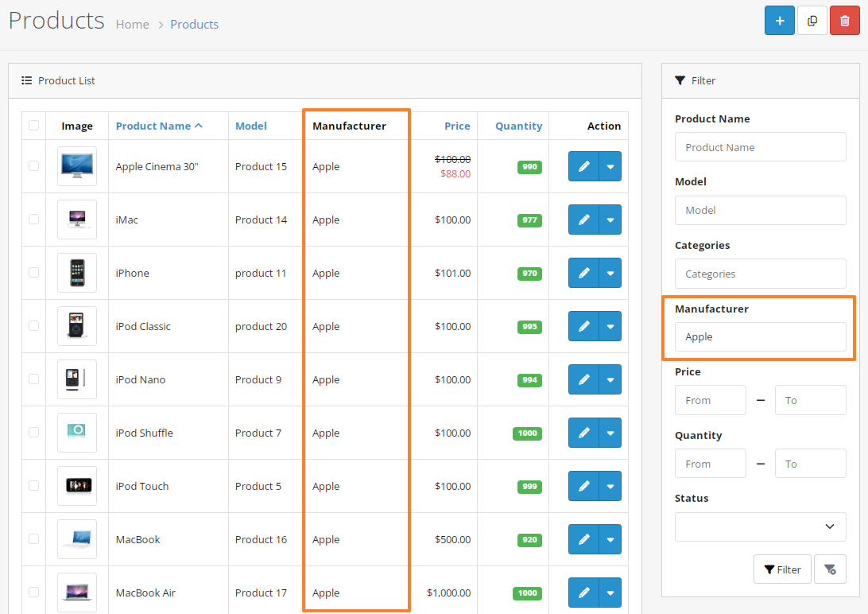Edit iPod Nano using pencil icon
Viewport: 868px width, 614px height.
click(x=583, y=379)
